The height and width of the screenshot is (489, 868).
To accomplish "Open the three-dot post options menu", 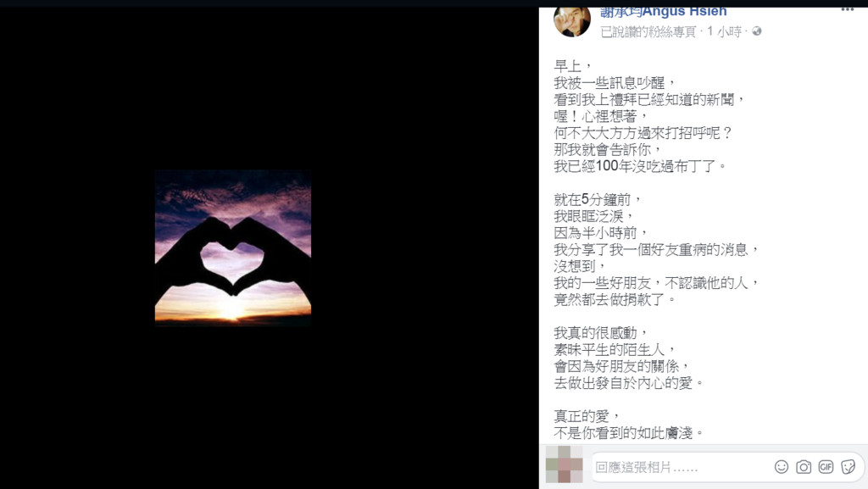I will click(847, 9).
